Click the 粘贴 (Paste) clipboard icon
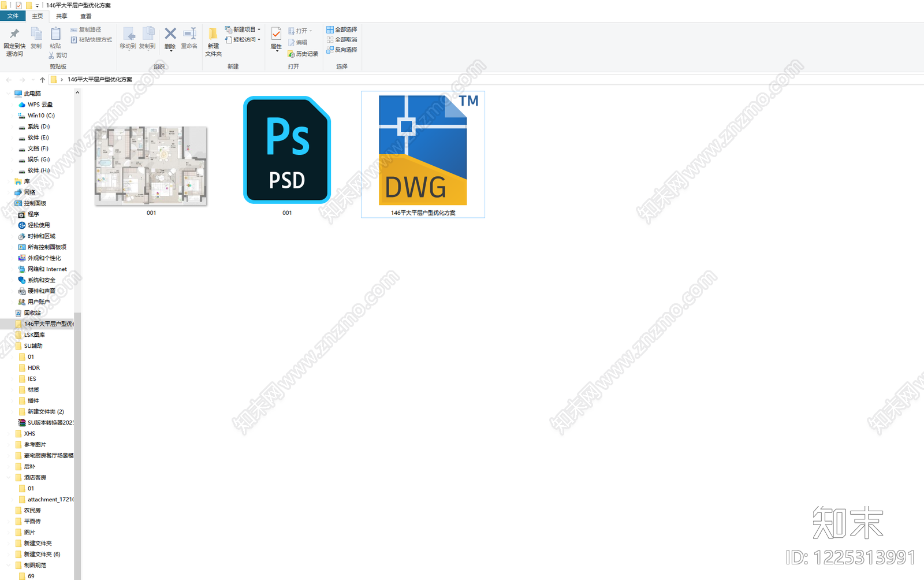This screenshot has height=580, width=924. click(x=55, y=35)
